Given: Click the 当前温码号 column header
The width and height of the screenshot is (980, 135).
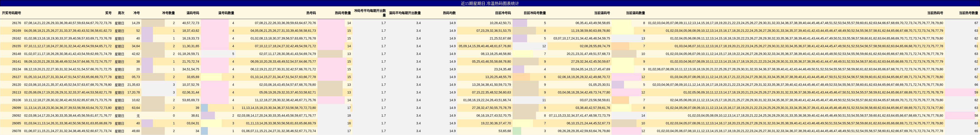Looking at the screenshot, I should click(602, 13).
